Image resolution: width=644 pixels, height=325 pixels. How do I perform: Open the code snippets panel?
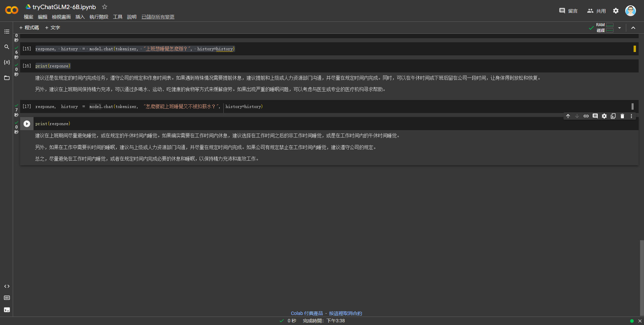pos(7,286)
